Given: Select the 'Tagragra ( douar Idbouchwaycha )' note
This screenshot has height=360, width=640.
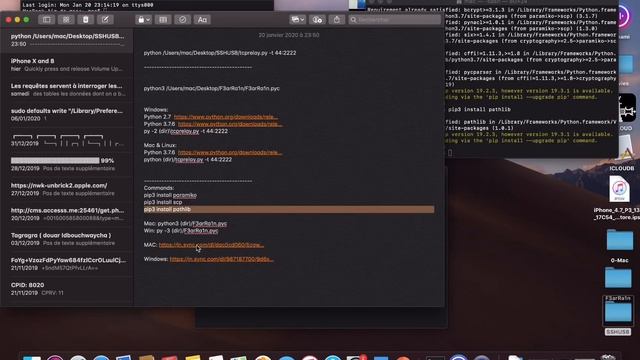Looking at the screenshot, I should (67, 239).
